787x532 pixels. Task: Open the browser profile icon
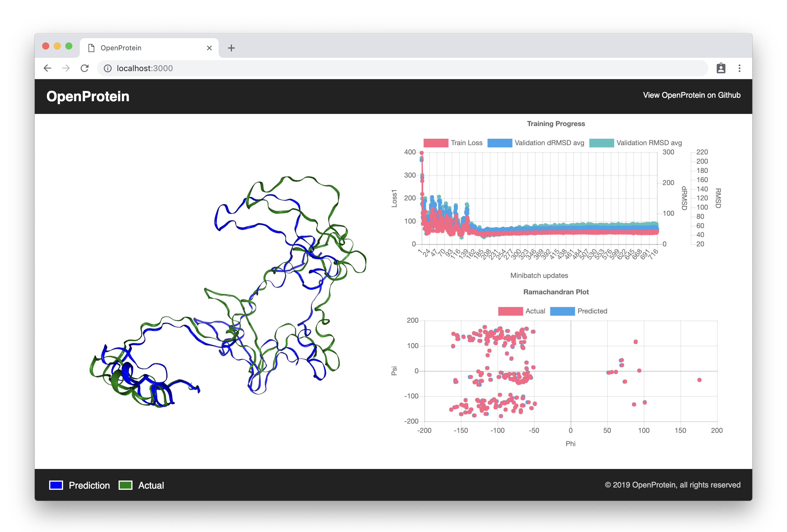tap(721, 68)
